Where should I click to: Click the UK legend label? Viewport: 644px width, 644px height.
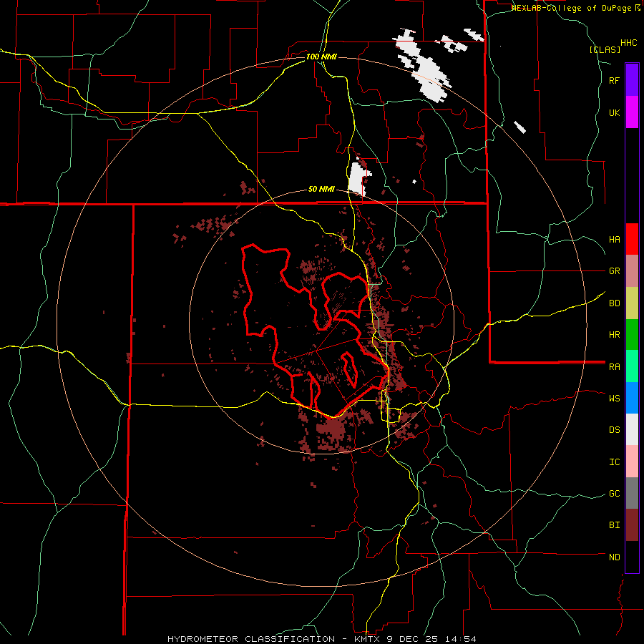coord(614,112)
